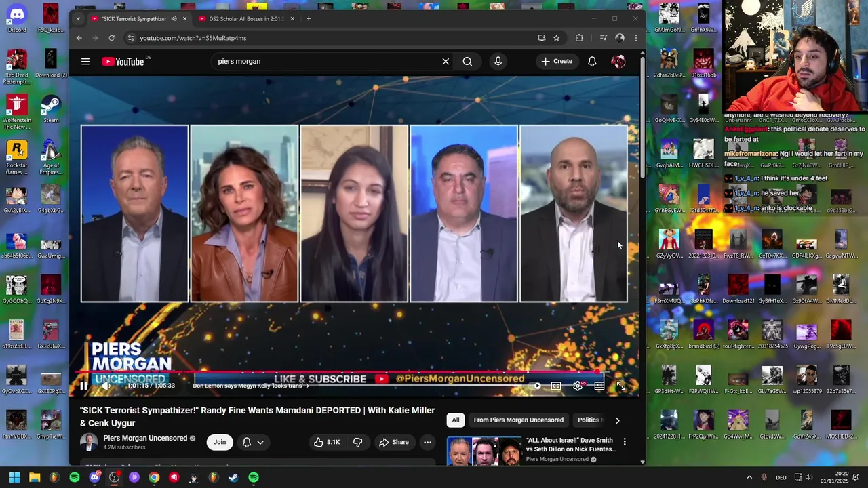Open the Create menu

coord(557,61)
